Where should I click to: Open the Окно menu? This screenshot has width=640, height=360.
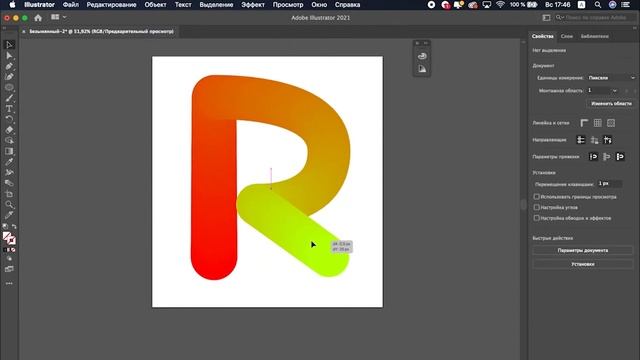pyautogui.click(x=319, y=5)
